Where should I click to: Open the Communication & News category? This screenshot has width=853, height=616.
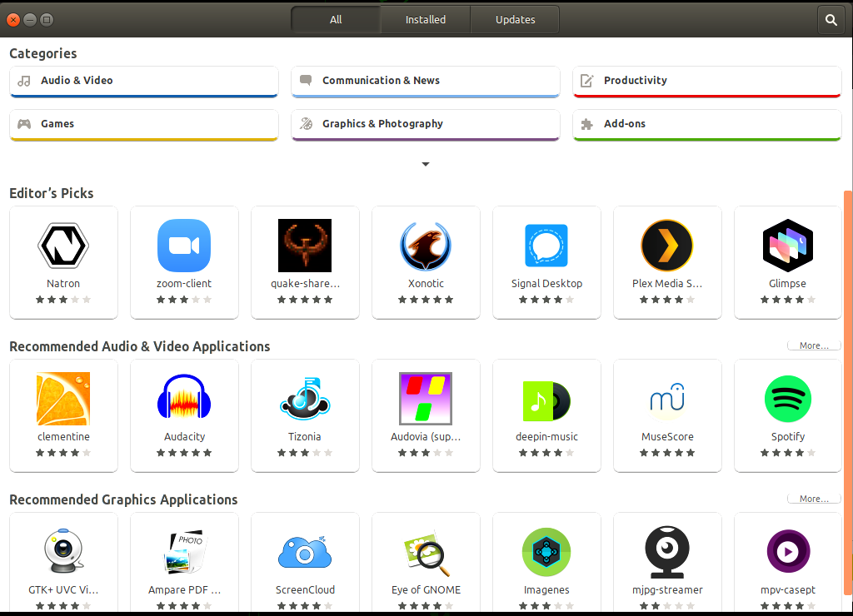coord(426,82)
